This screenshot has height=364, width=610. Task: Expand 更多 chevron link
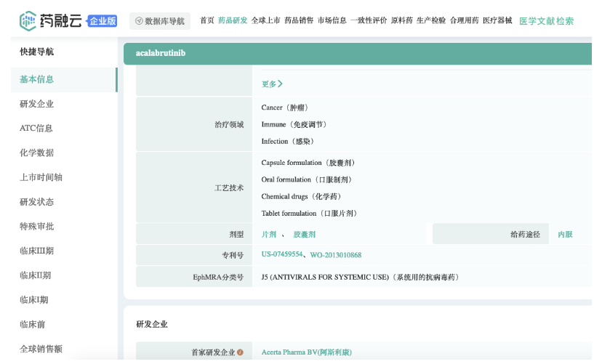pos(272,84)
